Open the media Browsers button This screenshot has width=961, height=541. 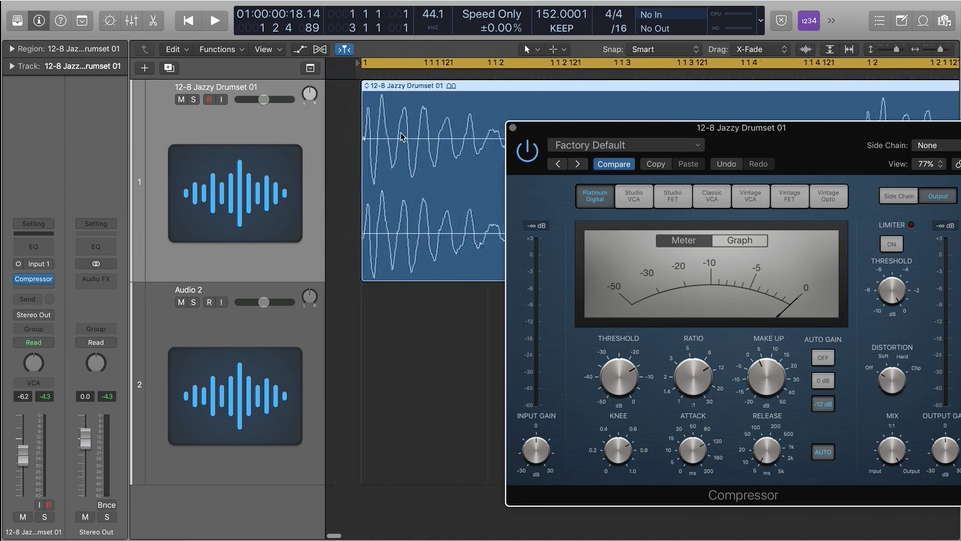point(944,20)
